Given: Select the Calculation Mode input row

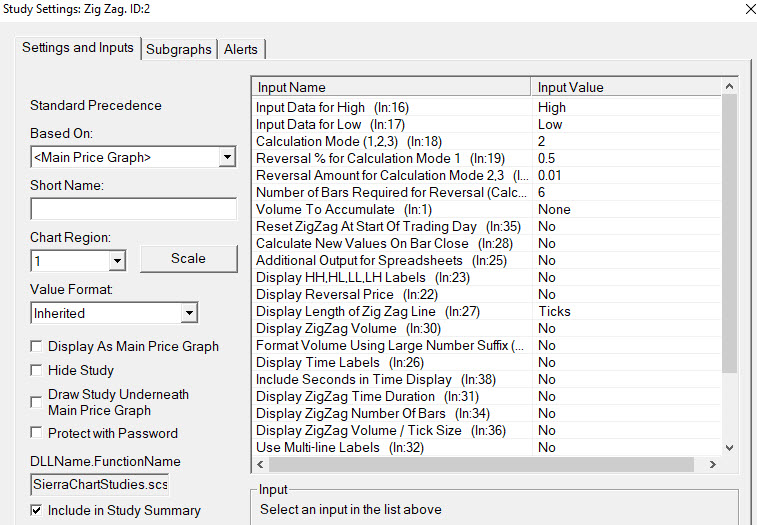Looking at the screenshot, I should coord(395,141).
